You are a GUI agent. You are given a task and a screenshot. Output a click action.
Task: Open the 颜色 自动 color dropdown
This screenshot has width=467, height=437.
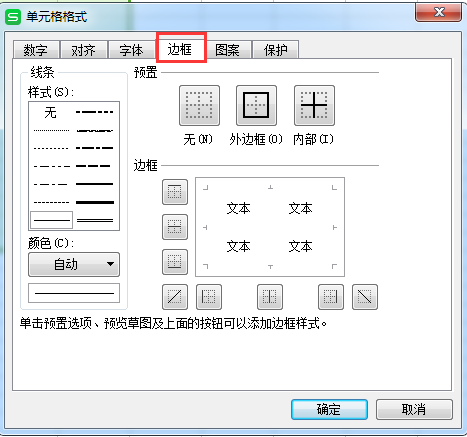coord(74,264)
